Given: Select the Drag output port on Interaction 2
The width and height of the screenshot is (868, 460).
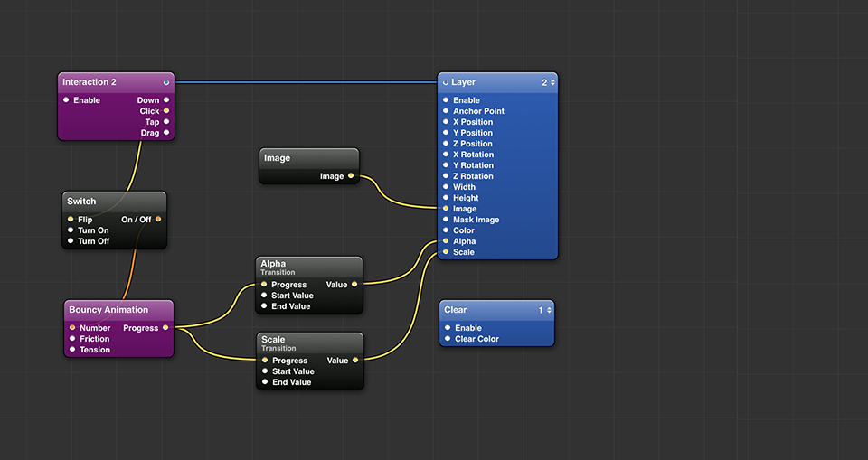Looking at the screenshot, I should (x=166, y=133).
